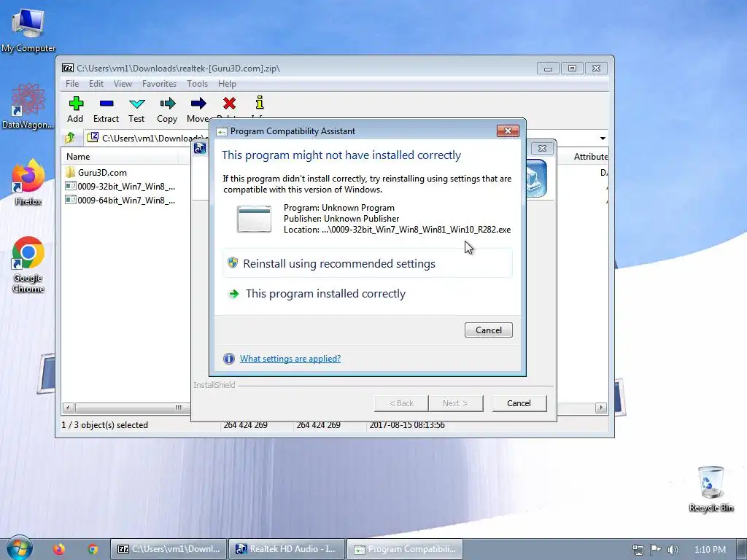This screenshot has height=560, width=747.
Task: Click the horizontal scrollbar left arrow
Action: tap(68, 408)
